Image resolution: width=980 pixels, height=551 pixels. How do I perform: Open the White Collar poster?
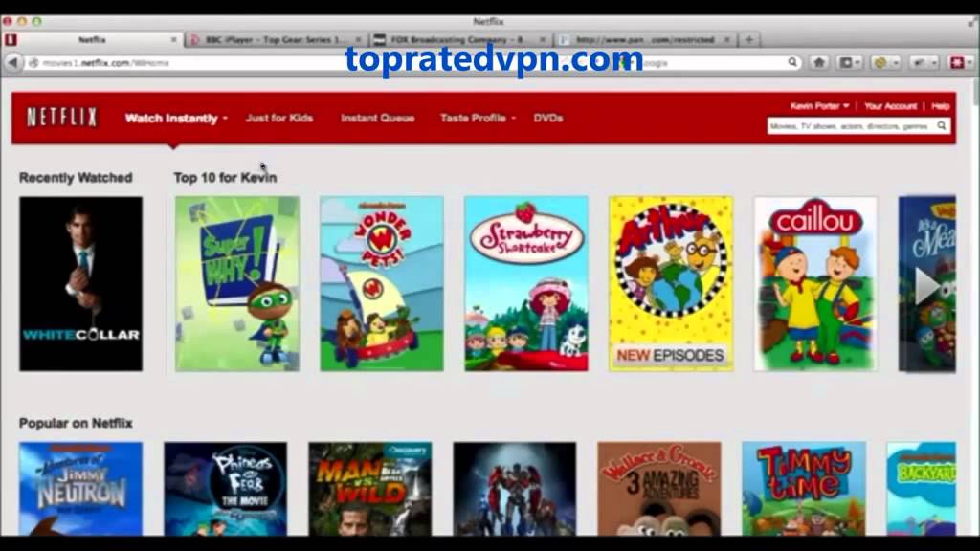[80, 283]
